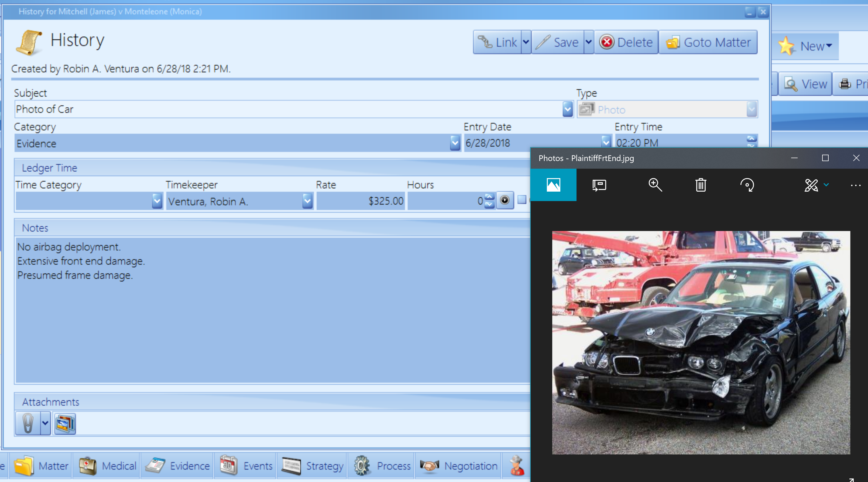The width and height of the screenshot is (868, 482).
Task: Click the attachment paperclip icon
Action: pos(28,424)
